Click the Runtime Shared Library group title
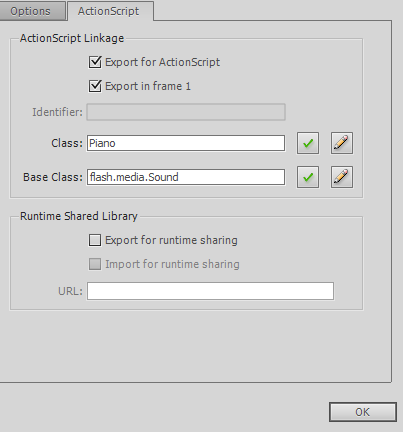This screenshot has width=403, height=432. coord(79,216)
